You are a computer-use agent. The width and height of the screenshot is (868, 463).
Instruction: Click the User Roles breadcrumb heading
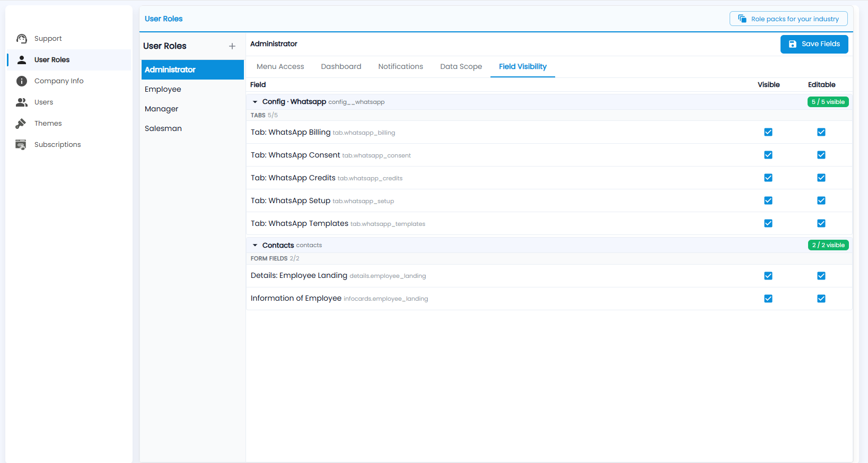coord(163,19)
